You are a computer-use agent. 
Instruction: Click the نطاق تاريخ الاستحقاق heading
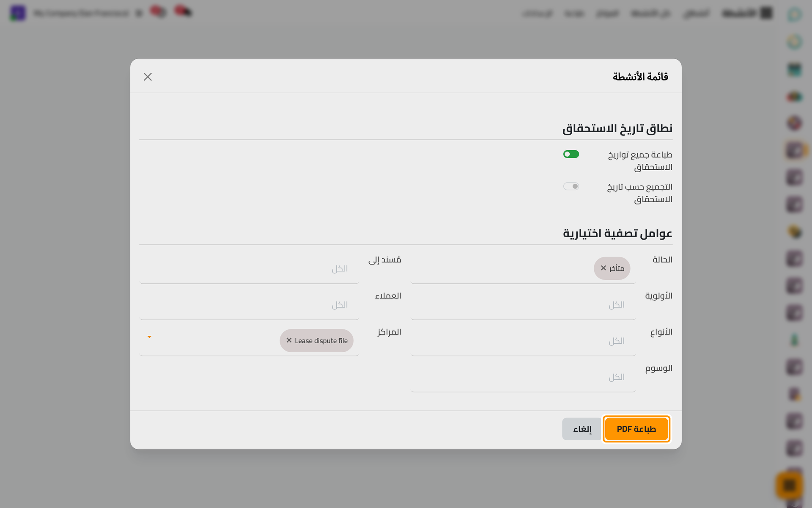617,128
